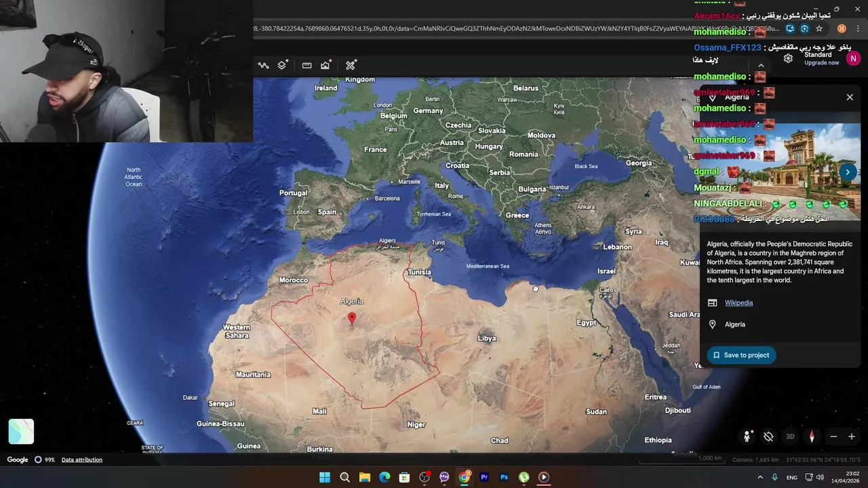Click the Niger map label
The height and width of the screenshot is (488, 868).
(416, 425)
